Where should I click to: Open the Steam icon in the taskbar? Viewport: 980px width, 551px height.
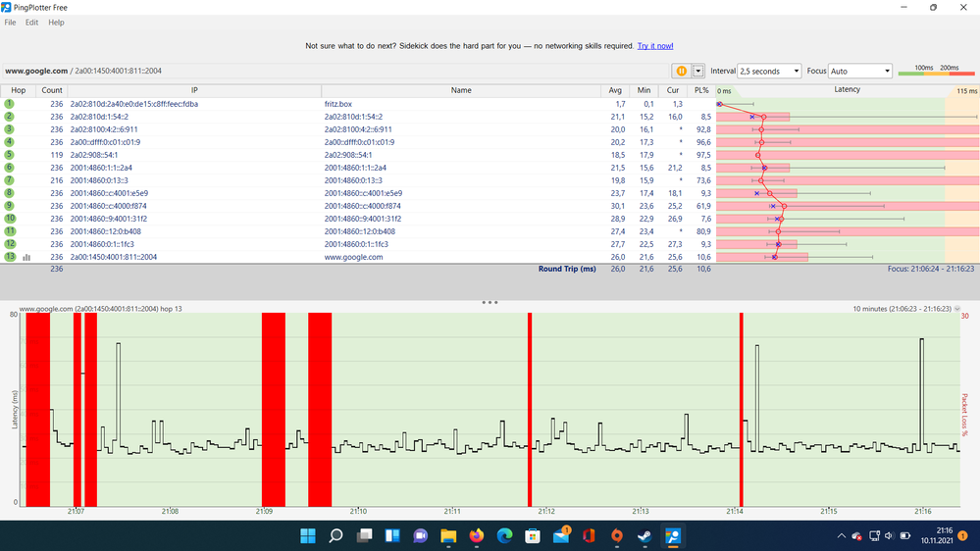click(645, 536)
